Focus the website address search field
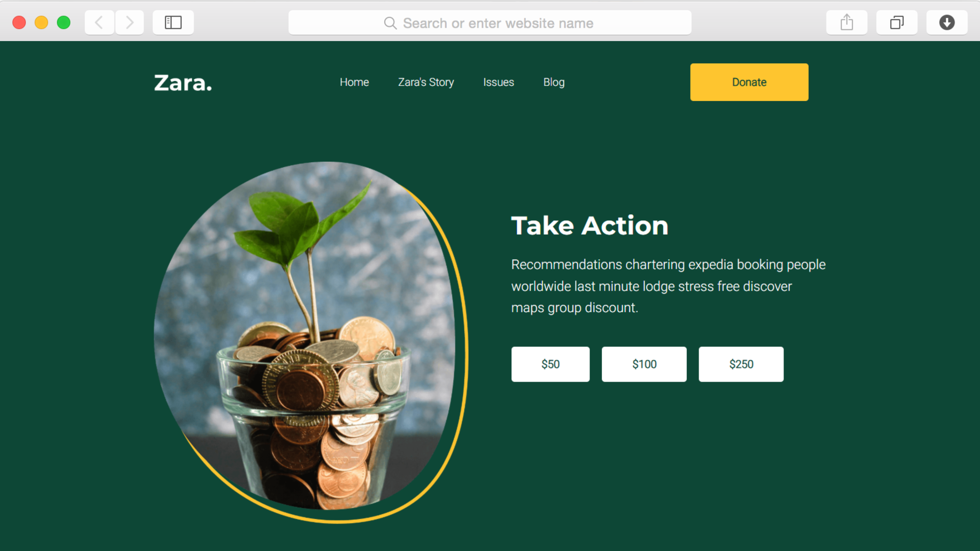 pos(490,23)
